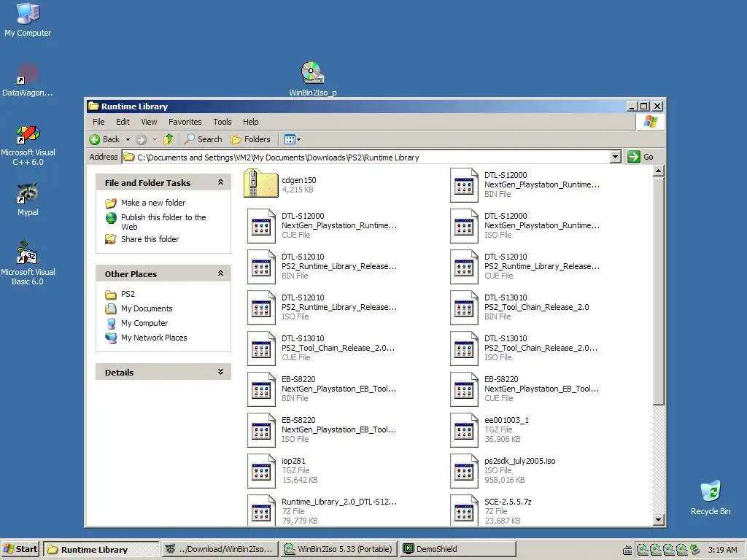The height and width of the screenshot is (560, 747).
Task: Open the Help menu
Action: (251, 122)
